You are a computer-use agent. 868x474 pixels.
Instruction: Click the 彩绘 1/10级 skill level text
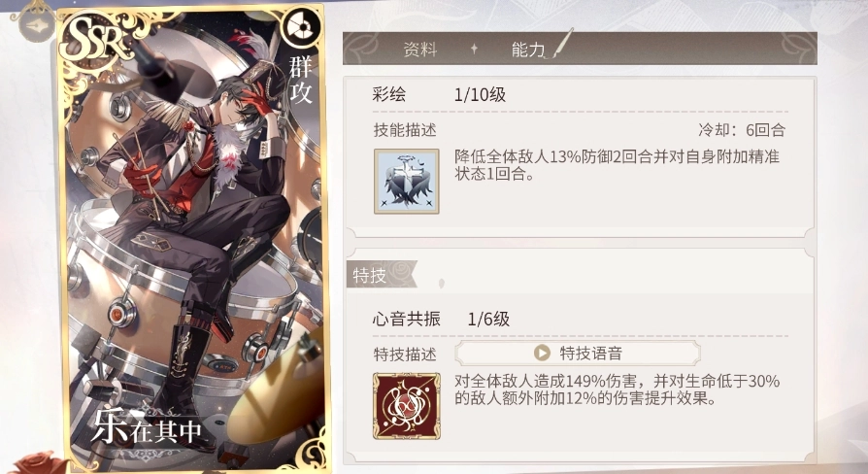tap(480, 94)
